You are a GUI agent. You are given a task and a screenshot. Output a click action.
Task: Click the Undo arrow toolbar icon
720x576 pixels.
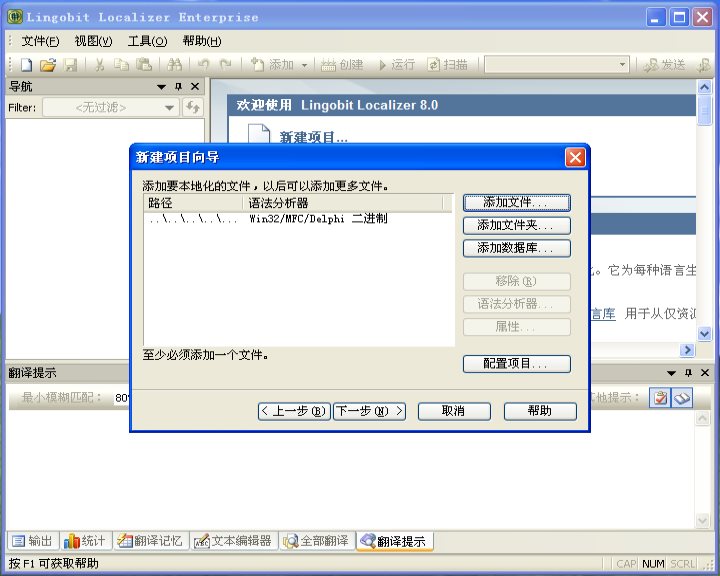[203, 65]
